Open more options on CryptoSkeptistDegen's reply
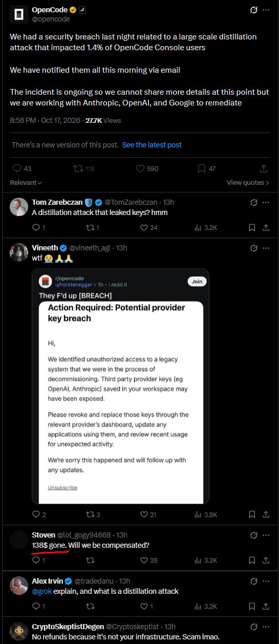Screen dimensions: 279x644 click(x=266, y=627)
